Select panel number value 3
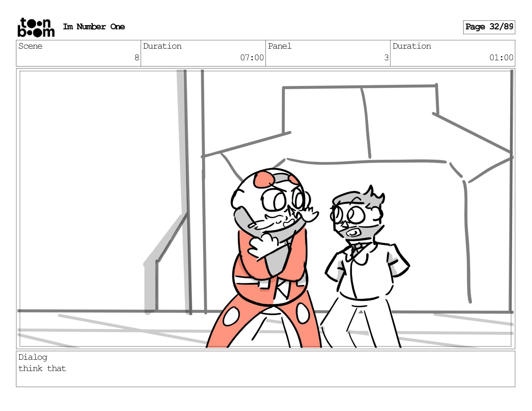This screenshot has width=532, height=411. click(386, 58)
